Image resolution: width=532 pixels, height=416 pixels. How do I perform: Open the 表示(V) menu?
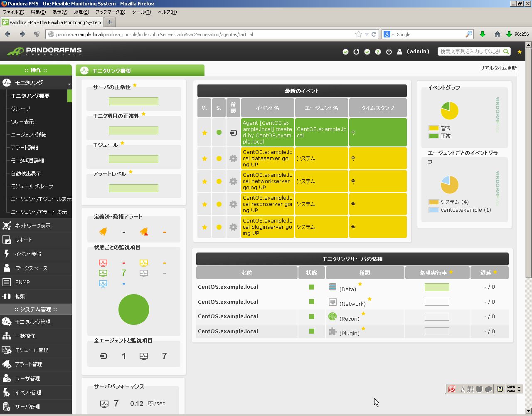[60, 12]
